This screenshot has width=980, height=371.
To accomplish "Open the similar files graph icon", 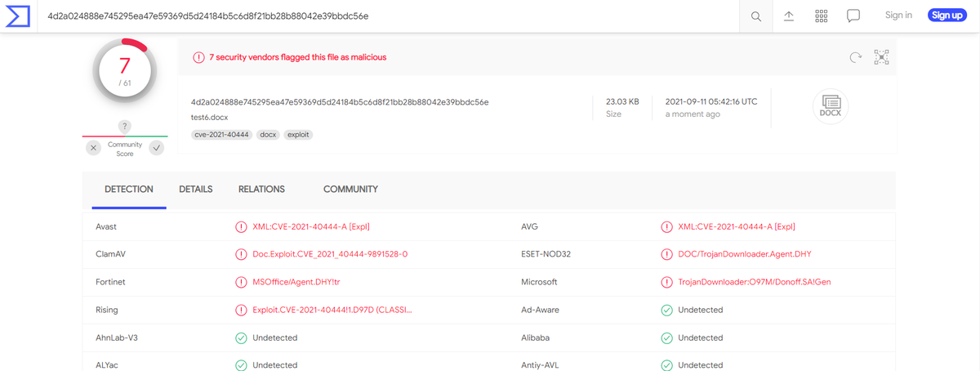I will 881,57.
